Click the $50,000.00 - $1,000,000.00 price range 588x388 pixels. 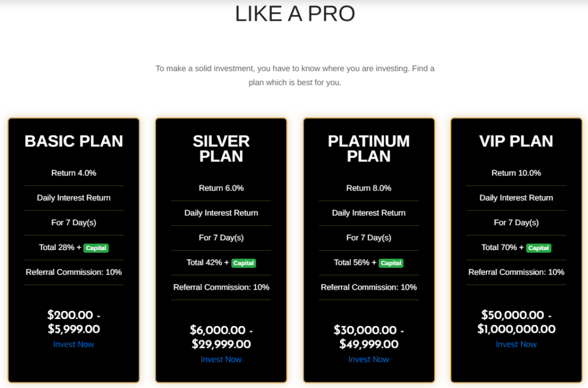tap(516, 322)
